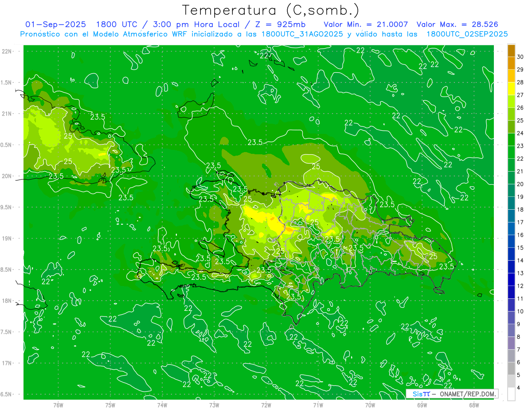Screen dimensions: 532x411
Task: Click the yellow legend swatch between 27 and 28
Action: point(511,88)
